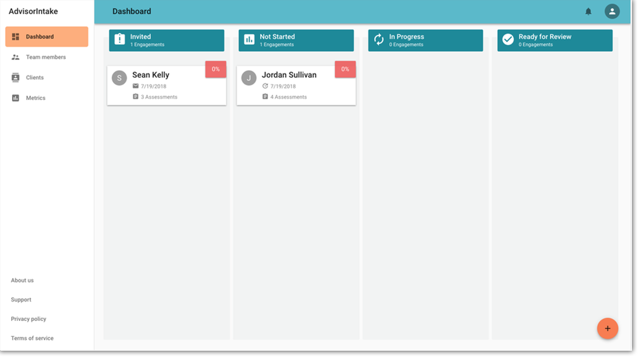
Task: Click the Not Started column header
Action: [x=296, y=40]
